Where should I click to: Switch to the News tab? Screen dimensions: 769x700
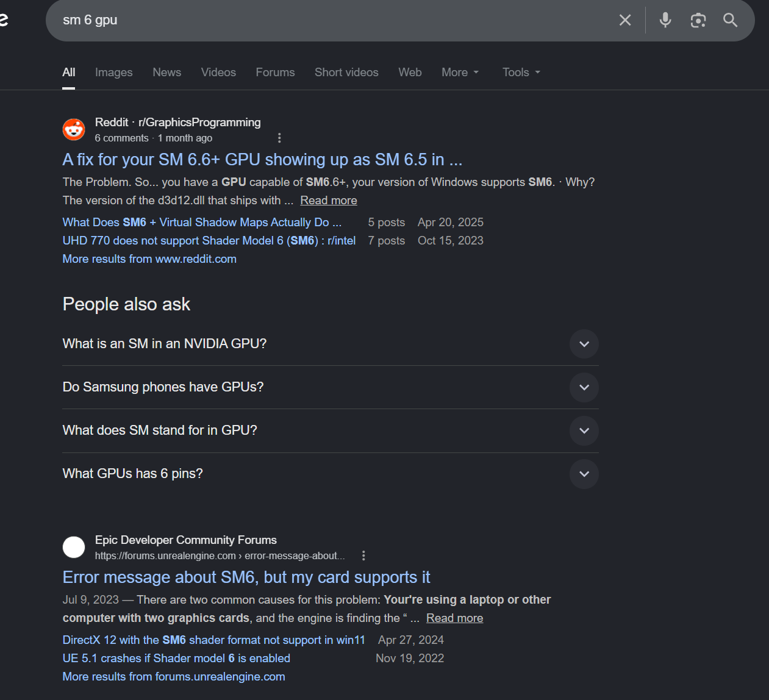pos(167,72)
